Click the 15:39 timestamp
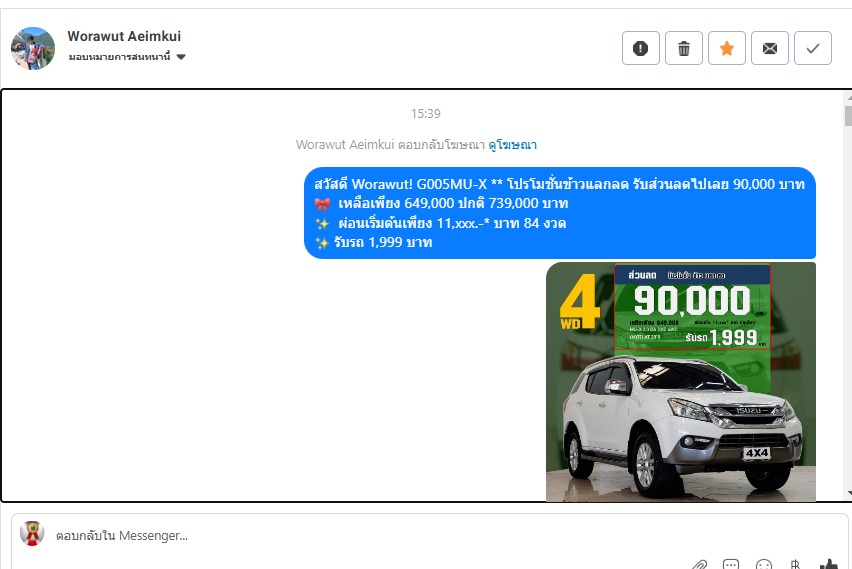The height and width of the screenshot is (569, 852). tap(425, 114)
